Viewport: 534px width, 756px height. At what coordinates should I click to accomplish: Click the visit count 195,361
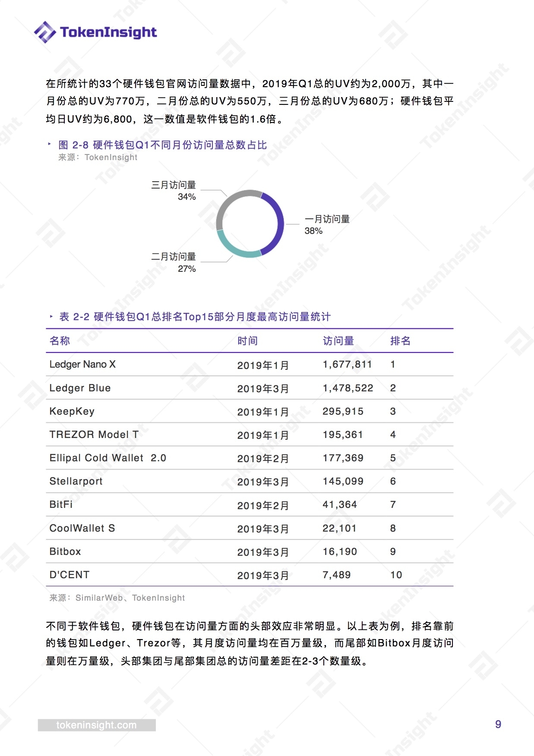coord(343,435)
